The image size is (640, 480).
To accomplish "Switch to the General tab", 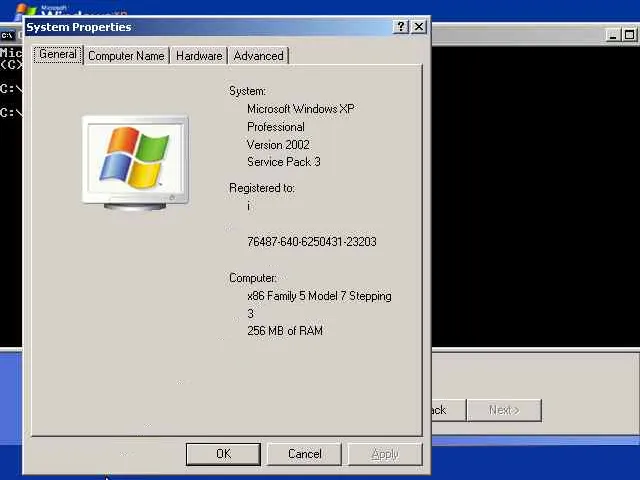I will click(58, 55).
